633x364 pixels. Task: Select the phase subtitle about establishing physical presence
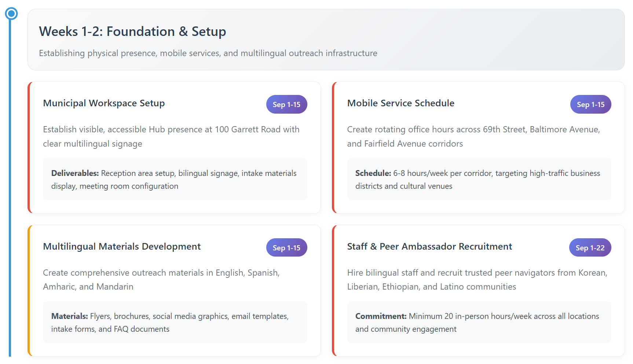(x=208, y=53)
